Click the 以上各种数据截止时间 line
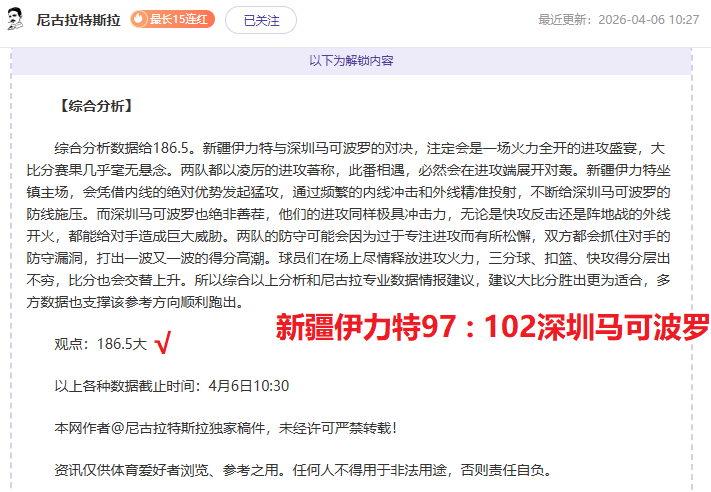Image resolution: width=711 pixels, height=492 pixels. [x=172, y=386]
